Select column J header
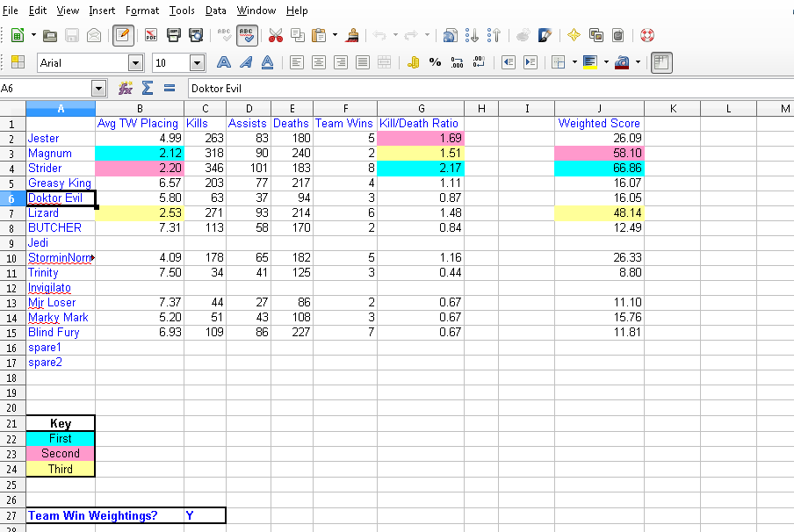The image size is (794, 532). (x=599, y=108)
